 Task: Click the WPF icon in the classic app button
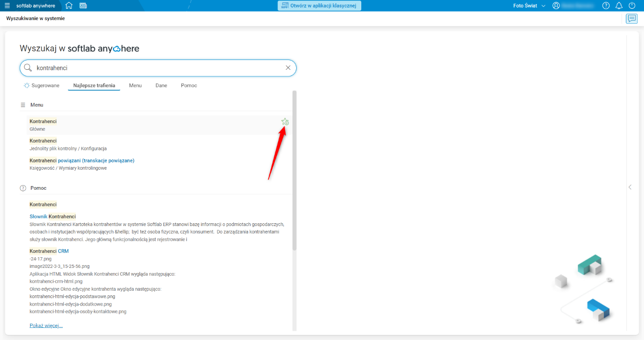285,6
